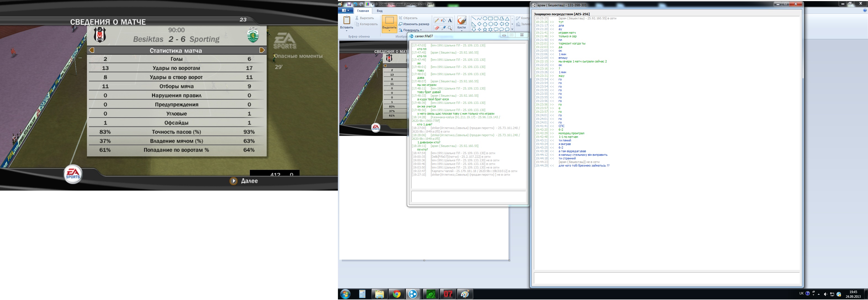This screenshot has height=300, width=868.
Task: Open Google Chrome from the taskbar
Action: [397, 294]
